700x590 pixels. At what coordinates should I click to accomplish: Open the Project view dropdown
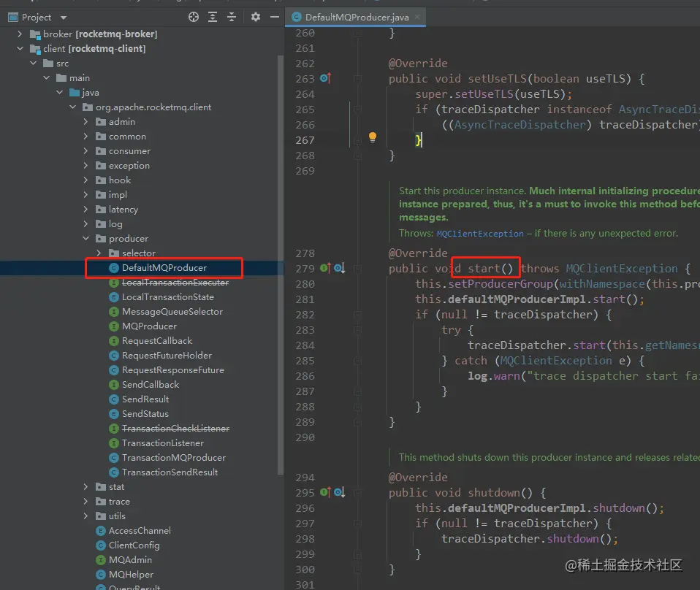64,18
